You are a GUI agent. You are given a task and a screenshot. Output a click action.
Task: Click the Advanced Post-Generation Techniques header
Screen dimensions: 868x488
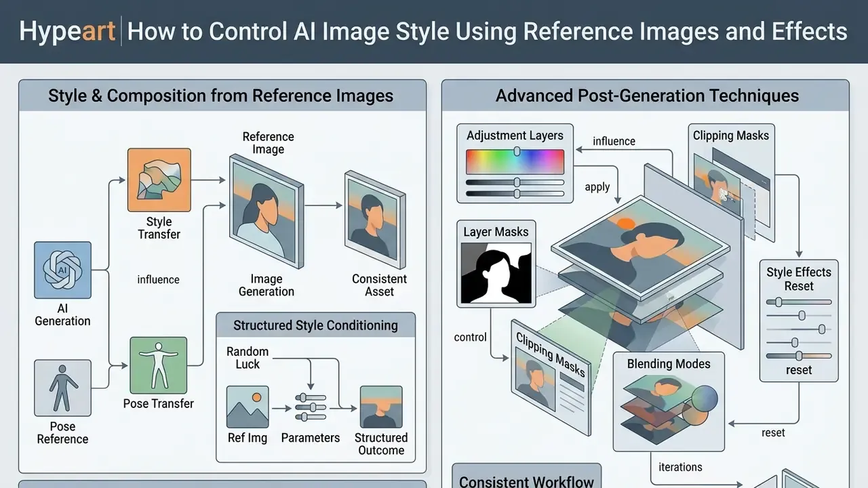(x=647, y=96)
